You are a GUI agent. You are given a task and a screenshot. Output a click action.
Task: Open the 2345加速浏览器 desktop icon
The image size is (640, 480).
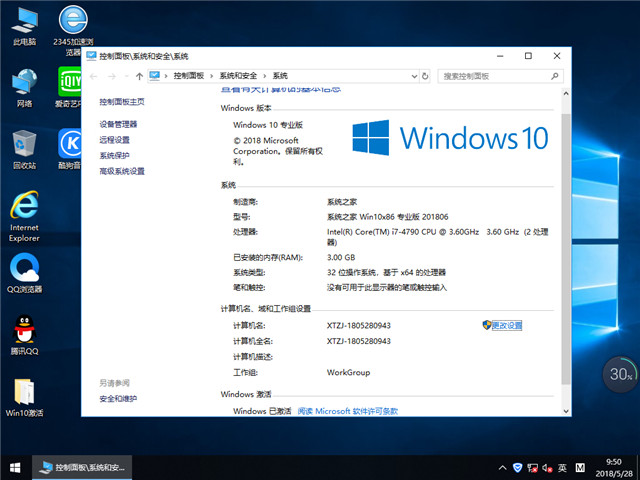coord(73,30)
